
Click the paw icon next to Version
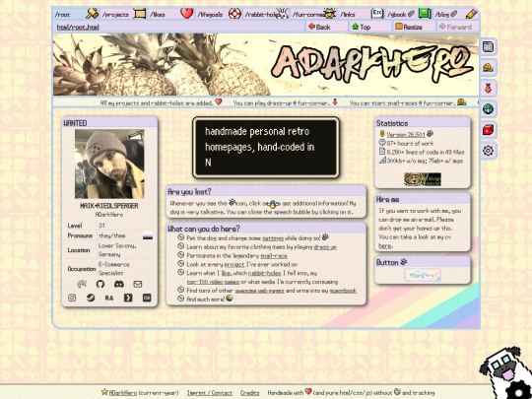click(x=430, y=134)
